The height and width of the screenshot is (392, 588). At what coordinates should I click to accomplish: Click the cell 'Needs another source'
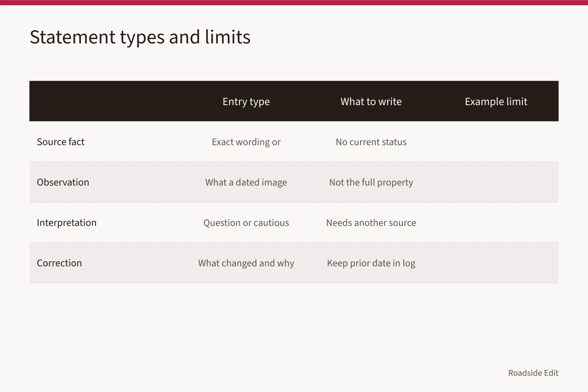coord(371,223)
